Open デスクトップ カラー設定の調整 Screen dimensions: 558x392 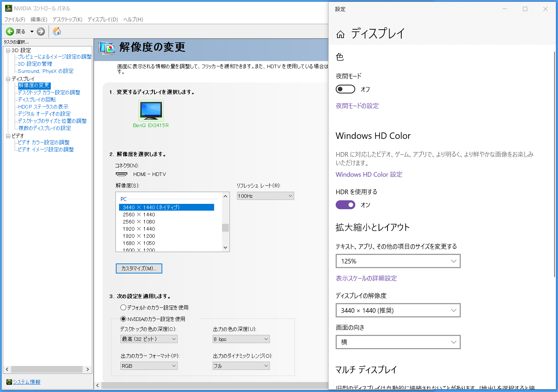(x=49, y=92)
